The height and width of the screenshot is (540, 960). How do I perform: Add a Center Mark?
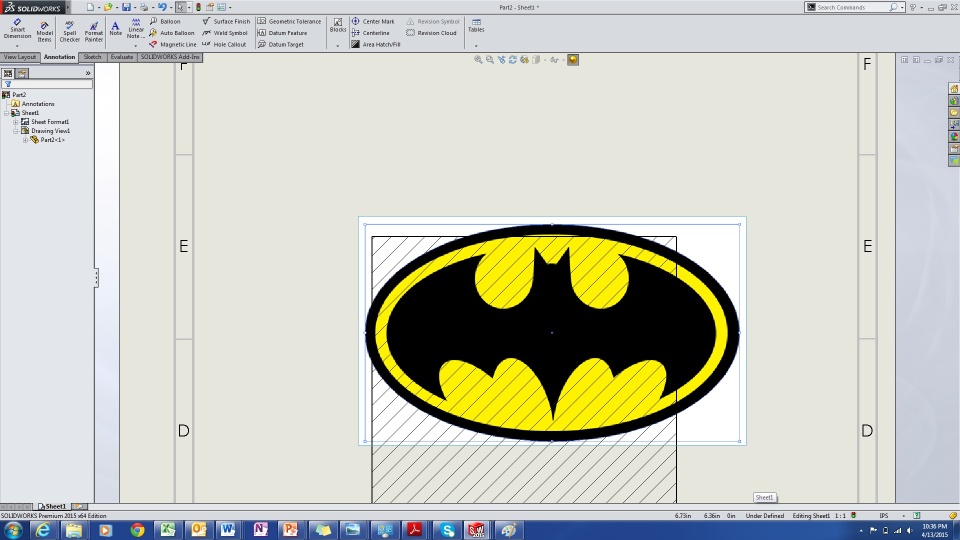[373, 21]
